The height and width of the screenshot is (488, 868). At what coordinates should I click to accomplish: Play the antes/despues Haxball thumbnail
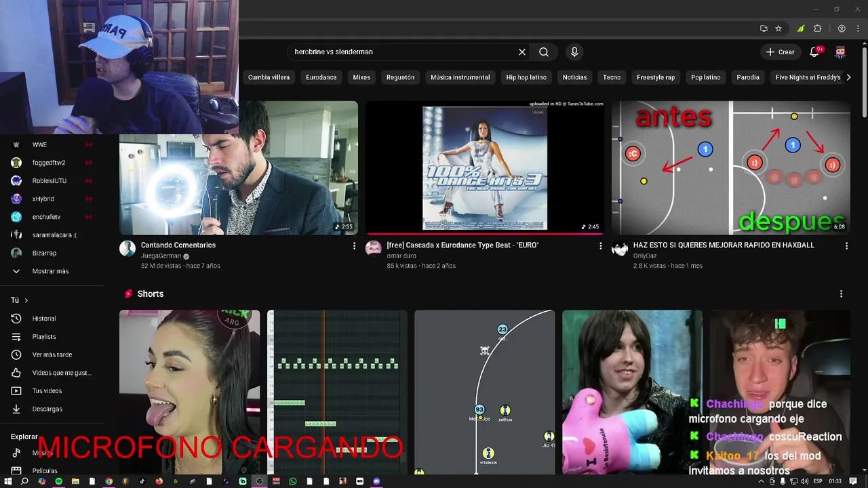click(730, 168)
